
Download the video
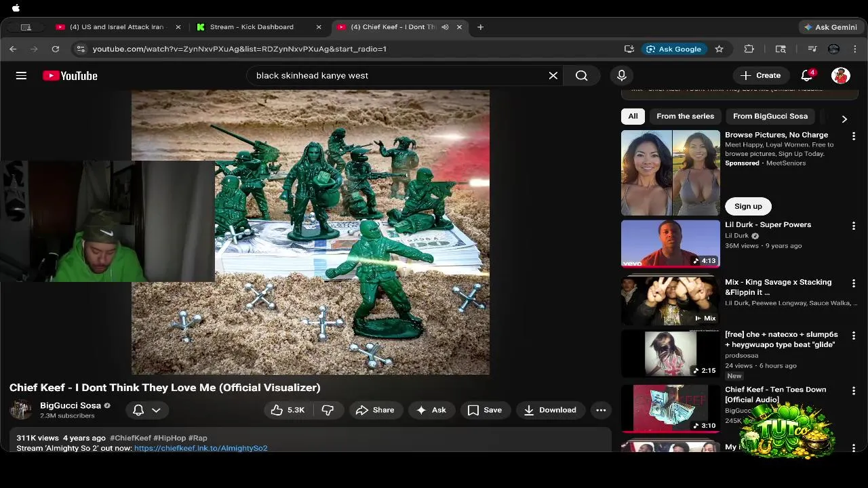[x=550, y=410]
